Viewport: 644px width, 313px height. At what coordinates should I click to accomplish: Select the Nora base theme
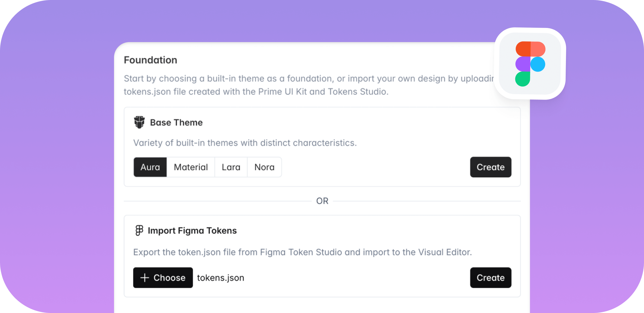point(264,167)
